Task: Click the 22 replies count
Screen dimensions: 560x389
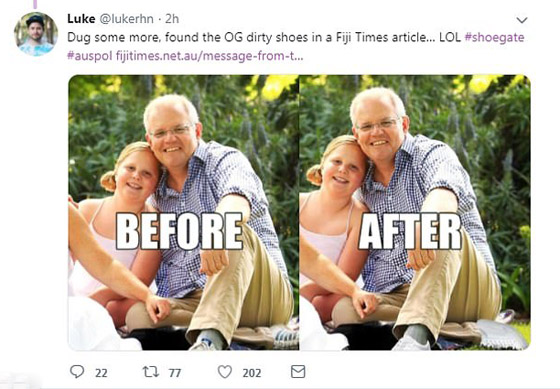Action: pyautogui.click(x=101, y=373)
